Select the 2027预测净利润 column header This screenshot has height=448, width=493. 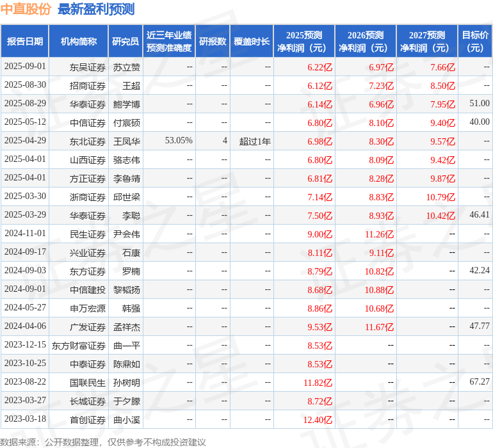(426, 41)
